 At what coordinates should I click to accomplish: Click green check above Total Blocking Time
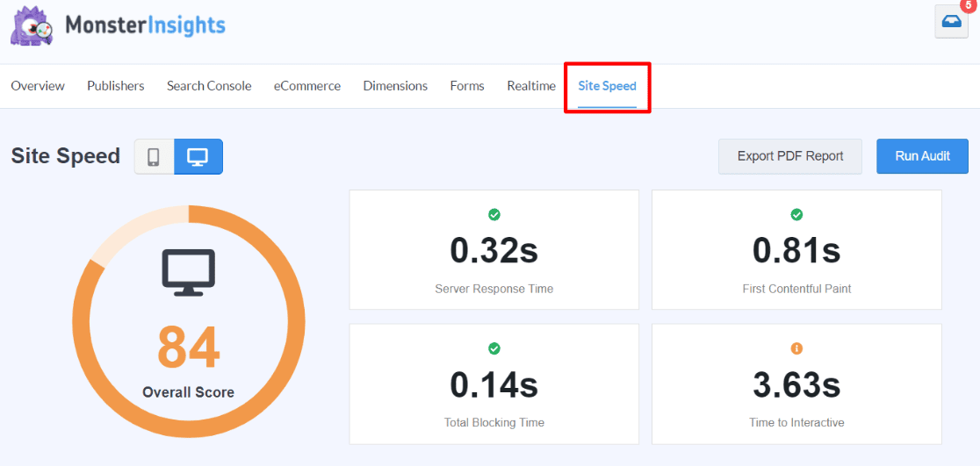[494, 348]
